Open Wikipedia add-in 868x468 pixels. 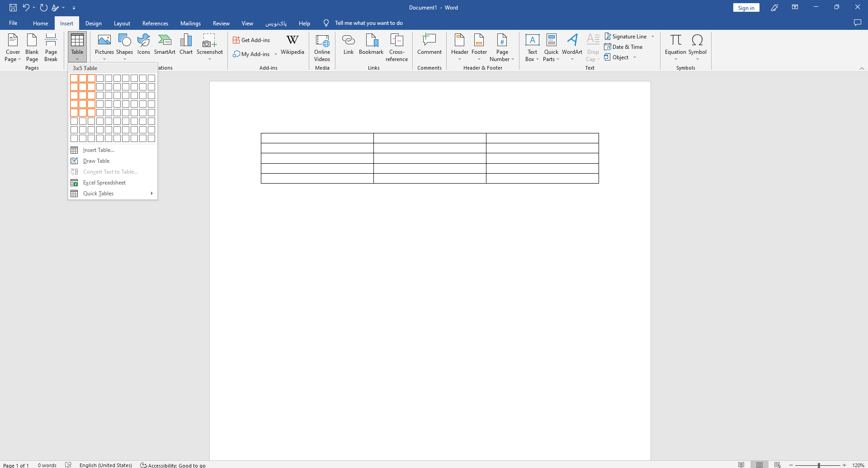point(292,45)
